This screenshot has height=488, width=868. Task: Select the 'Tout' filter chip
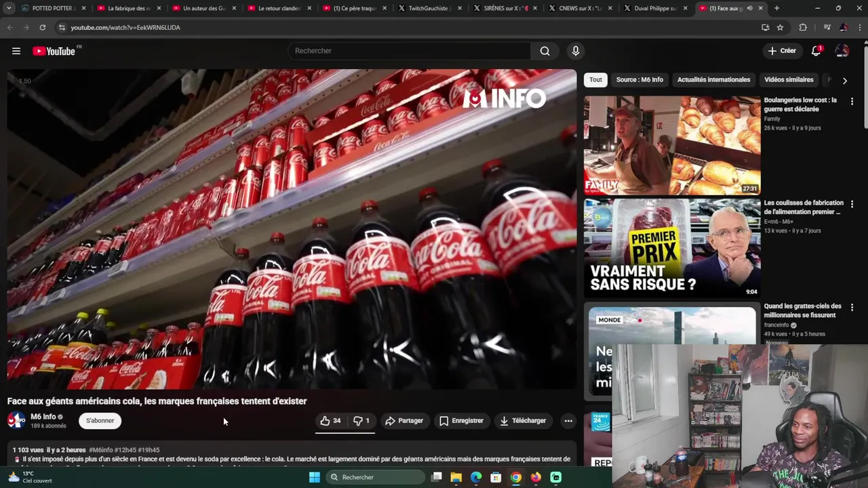click(x=595, y=80)
